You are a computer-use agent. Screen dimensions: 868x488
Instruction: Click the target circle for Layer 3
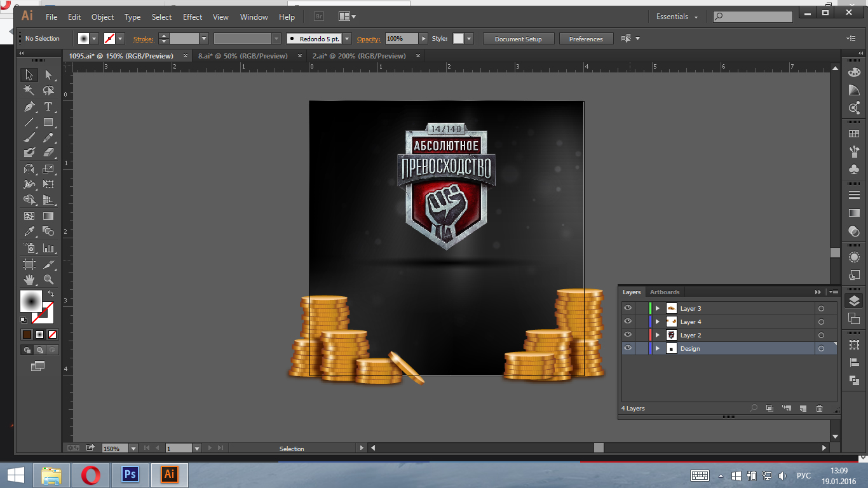tap(821, 309)
